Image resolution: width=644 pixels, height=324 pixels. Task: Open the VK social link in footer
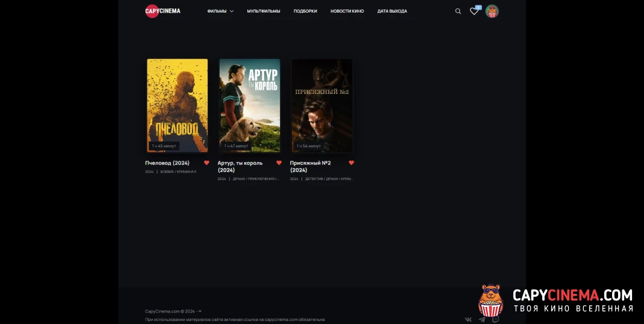pyautogui.click(x=468, y=319)
